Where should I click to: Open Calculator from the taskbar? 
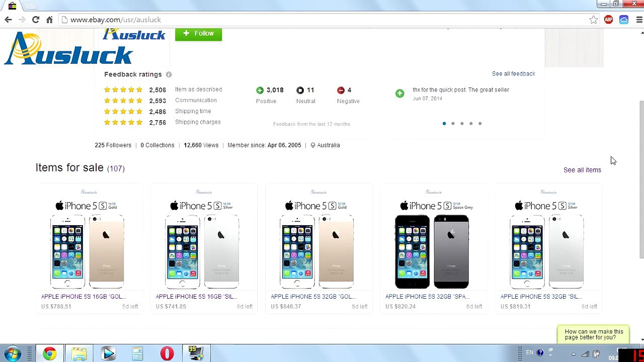point(137,354)
